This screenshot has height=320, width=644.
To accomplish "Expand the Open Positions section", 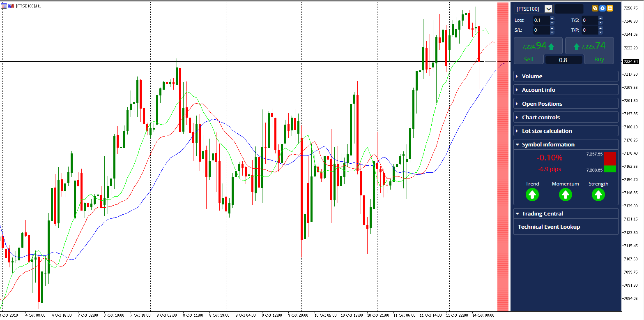I will click(x=566, y=104).
